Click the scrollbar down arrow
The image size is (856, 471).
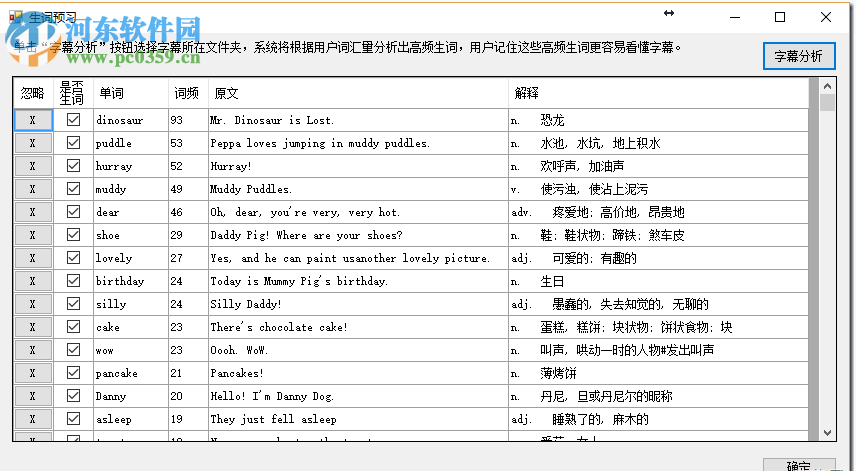point(827,433)
